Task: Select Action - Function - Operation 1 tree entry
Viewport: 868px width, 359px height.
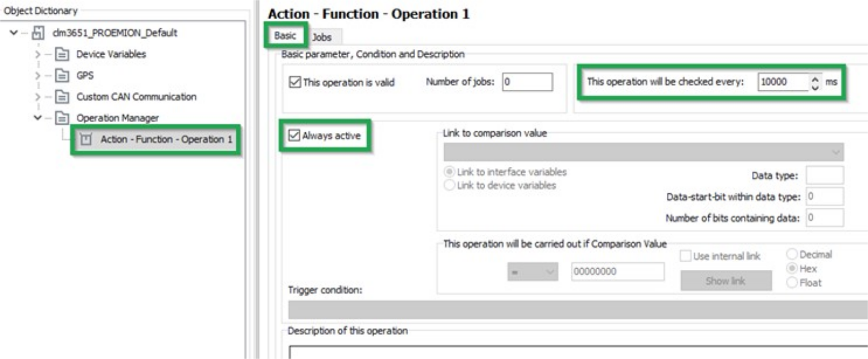Action: click(162, 139)
